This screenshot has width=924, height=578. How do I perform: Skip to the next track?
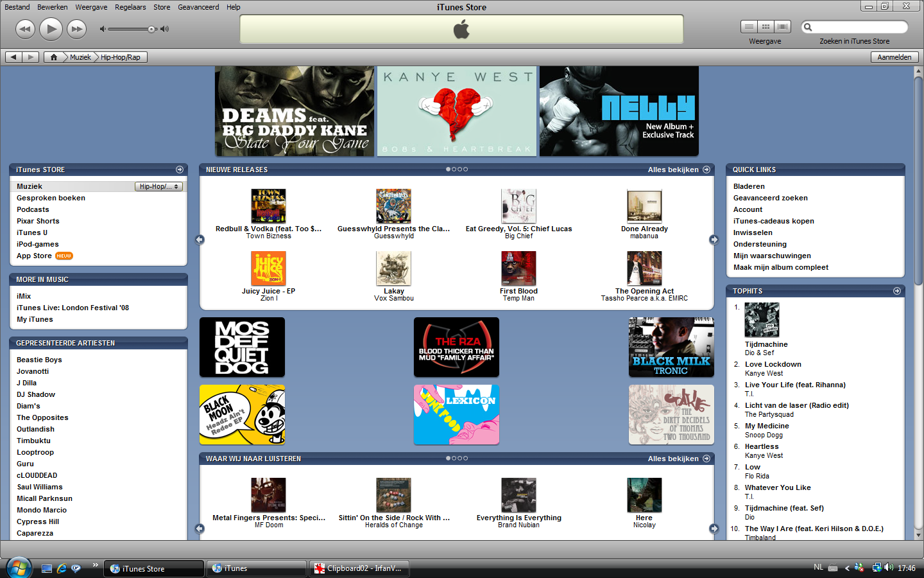click(76, 29)
